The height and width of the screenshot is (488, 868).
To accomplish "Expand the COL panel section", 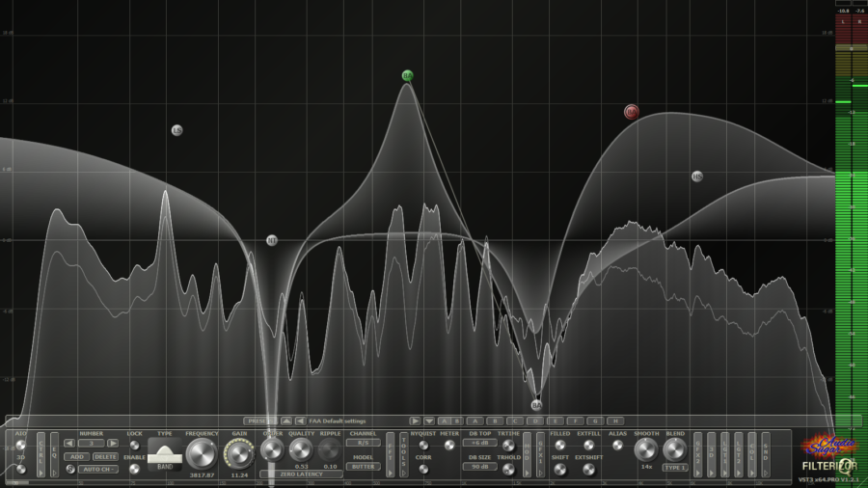I will (751, 455).
